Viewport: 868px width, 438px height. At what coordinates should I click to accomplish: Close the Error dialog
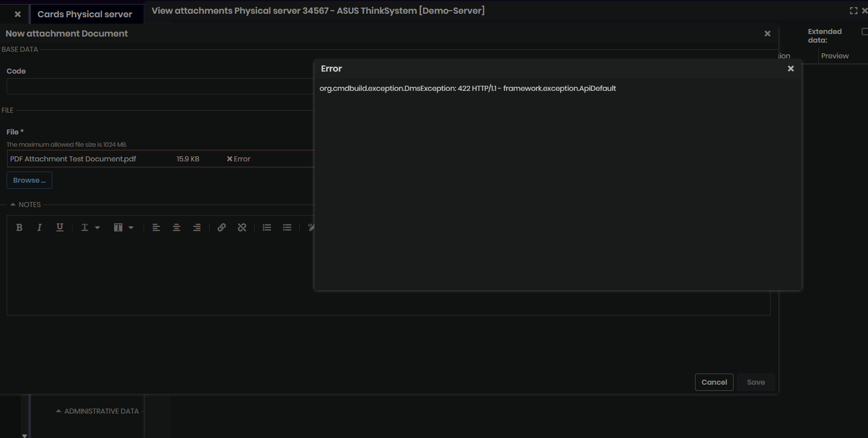pos(790,69)
